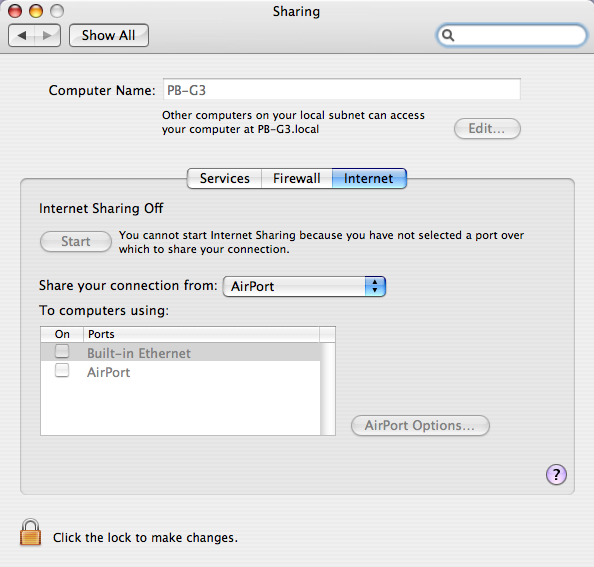
Task: Select the Internet tab
Action: click(x=369, y=178)
